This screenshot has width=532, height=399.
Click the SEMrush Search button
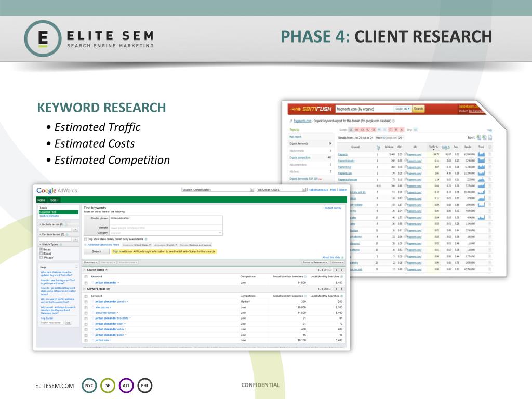[418, 109]
